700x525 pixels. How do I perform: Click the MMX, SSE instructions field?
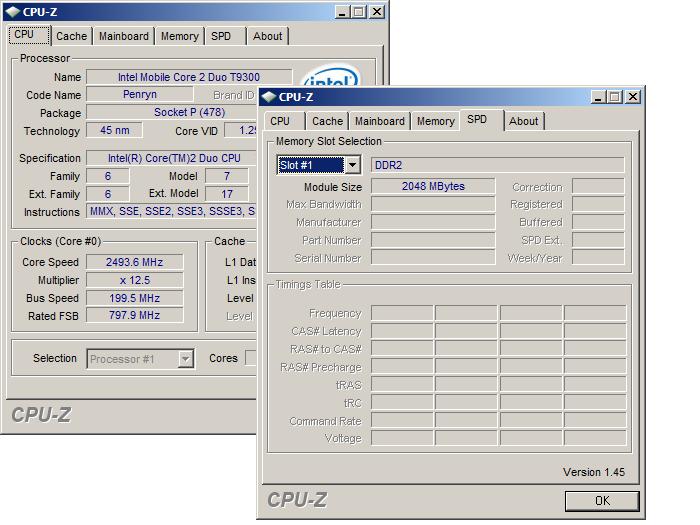[172, 211]
